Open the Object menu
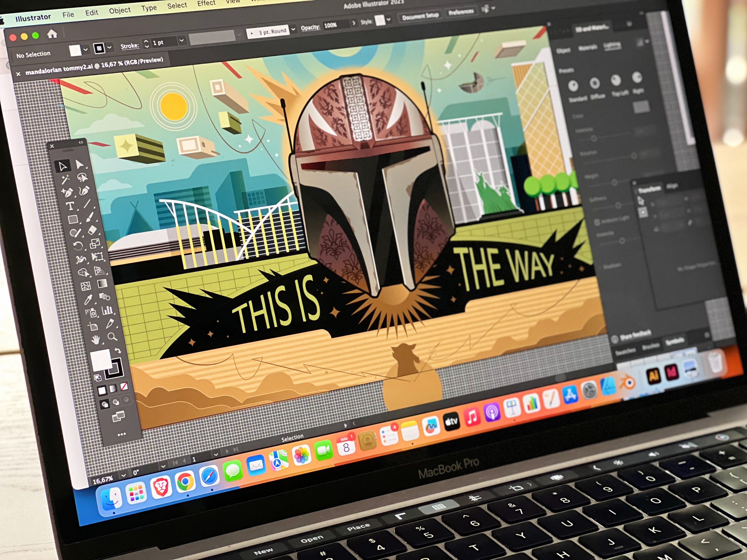The image size is (747, 560). (x=120, y=10)
